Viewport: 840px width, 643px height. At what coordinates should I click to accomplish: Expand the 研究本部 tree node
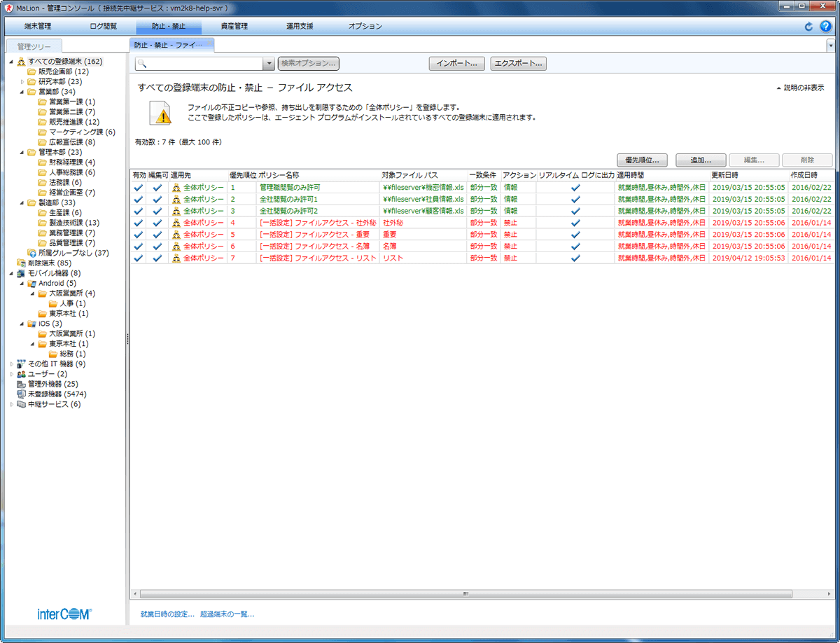click(22, 82)
